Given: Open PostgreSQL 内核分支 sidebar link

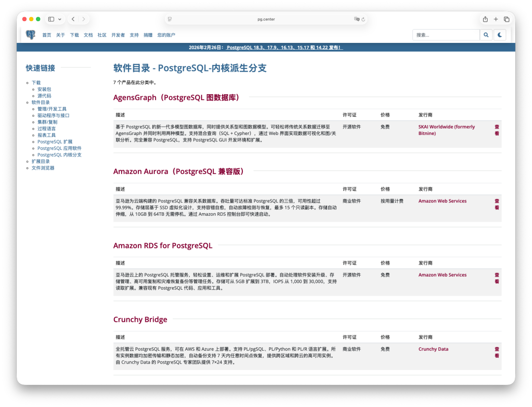Looking at the screenshot, I should coord(60,155).
